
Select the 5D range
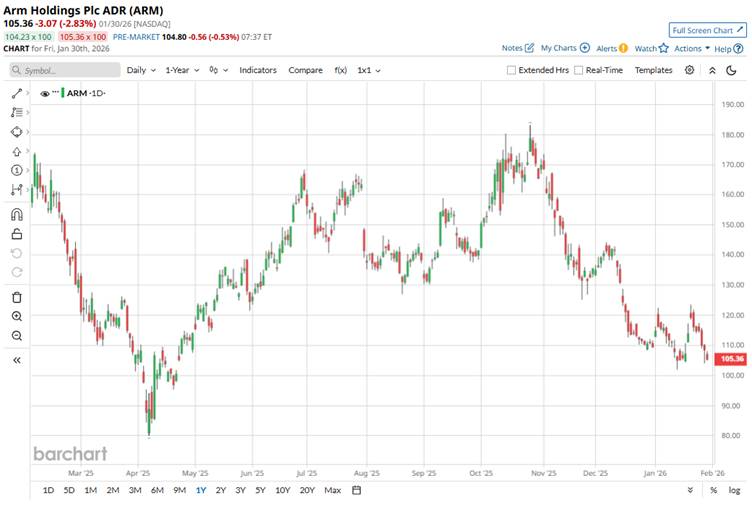[69, 490]
